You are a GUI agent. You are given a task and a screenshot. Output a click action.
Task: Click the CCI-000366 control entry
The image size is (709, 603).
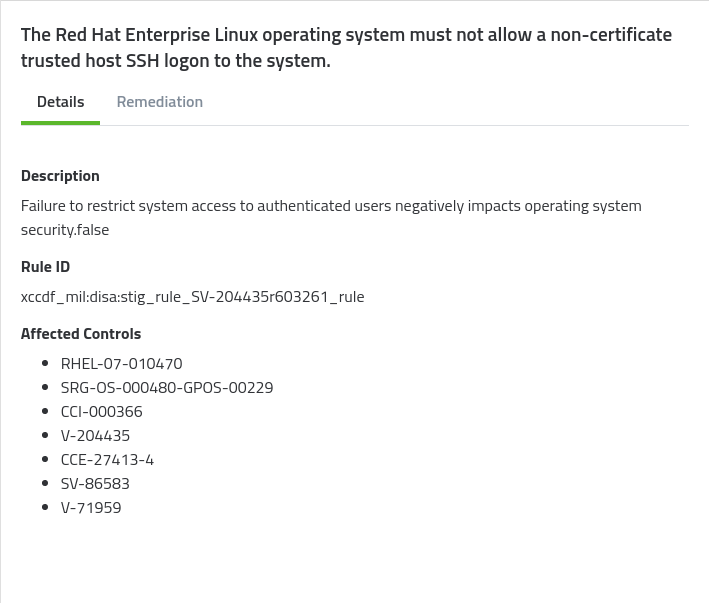[x=102, y=412]
